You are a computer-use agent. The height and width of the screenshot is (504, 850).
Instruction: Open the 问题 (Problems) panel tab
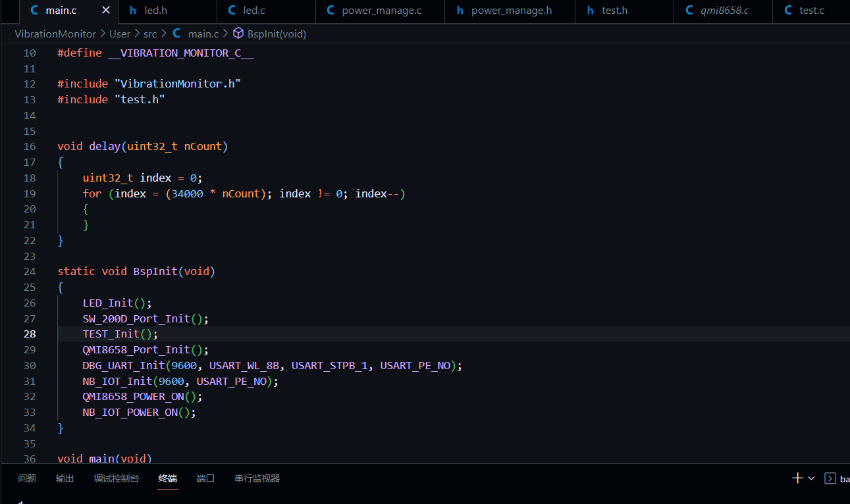point(27,478)
